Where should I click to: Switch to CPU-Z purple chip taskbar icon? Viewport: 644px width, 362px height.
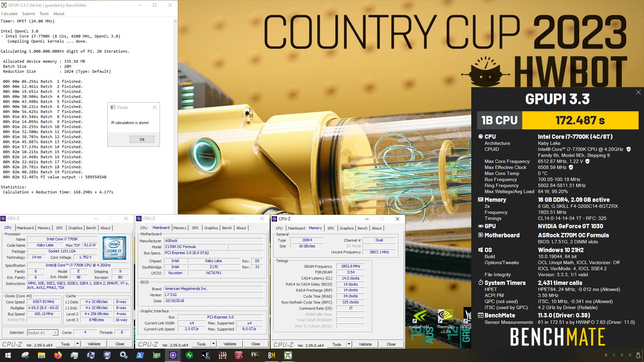click(x=173, y=355)
